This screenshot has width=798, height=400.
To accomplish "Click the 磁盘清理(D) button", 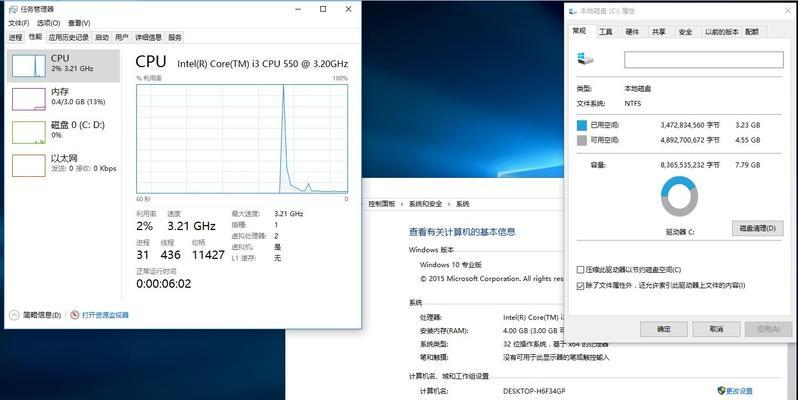I will [757, 228].
